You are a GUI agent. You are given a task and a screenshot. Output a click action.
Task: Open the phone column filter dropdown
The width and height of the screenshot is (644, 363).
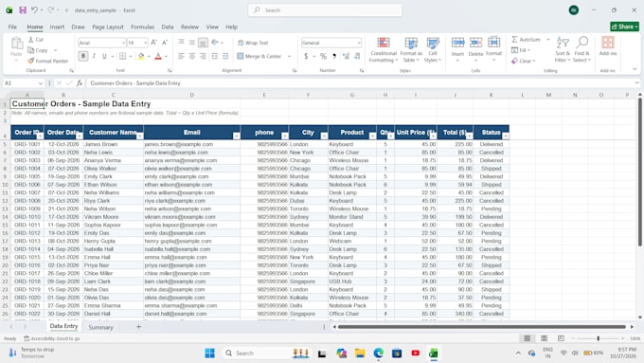coord(285,136)
